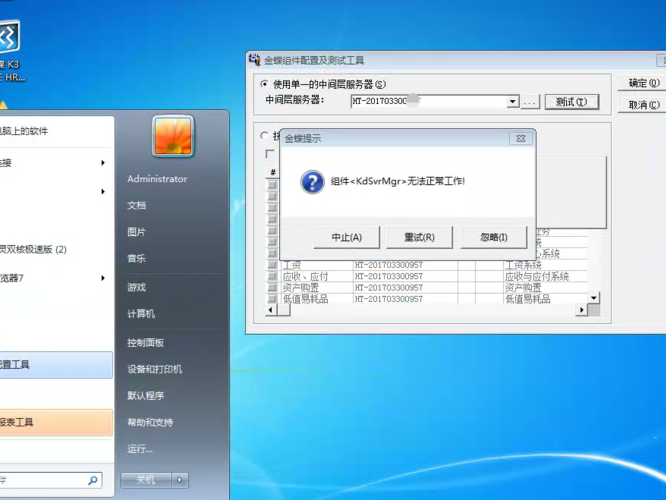Screen dimensions: 666x500
Task: Click the horizontal scrollbar left arrow
Action: [271, 310]
